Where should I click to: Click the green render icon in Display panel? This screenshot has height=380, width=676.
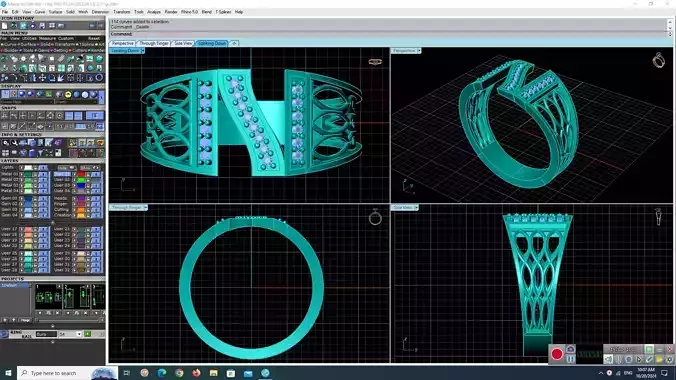click(49, 94)
